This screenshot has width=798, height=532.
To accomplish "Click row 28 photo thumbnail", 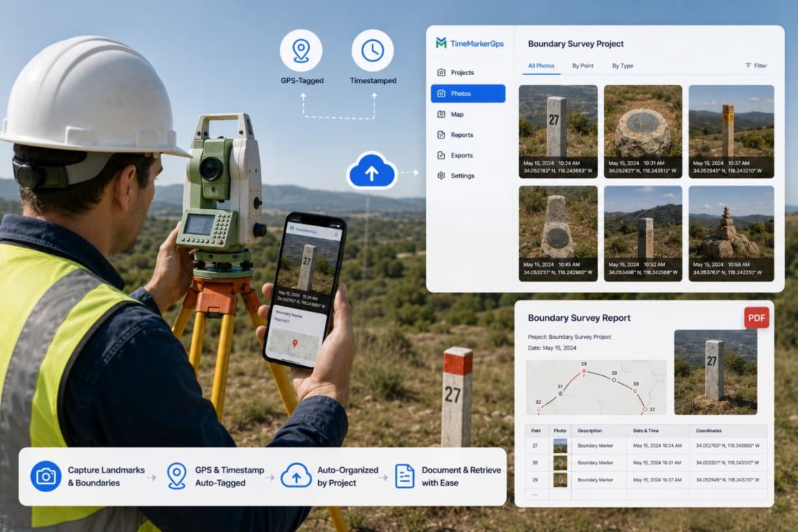I will pos(560,463).
